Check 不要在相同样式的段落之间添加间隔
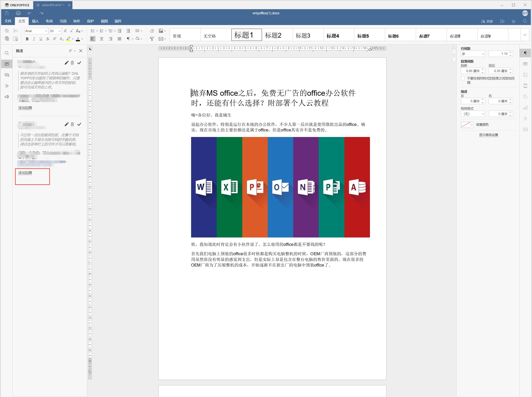 tap(463, 78)
